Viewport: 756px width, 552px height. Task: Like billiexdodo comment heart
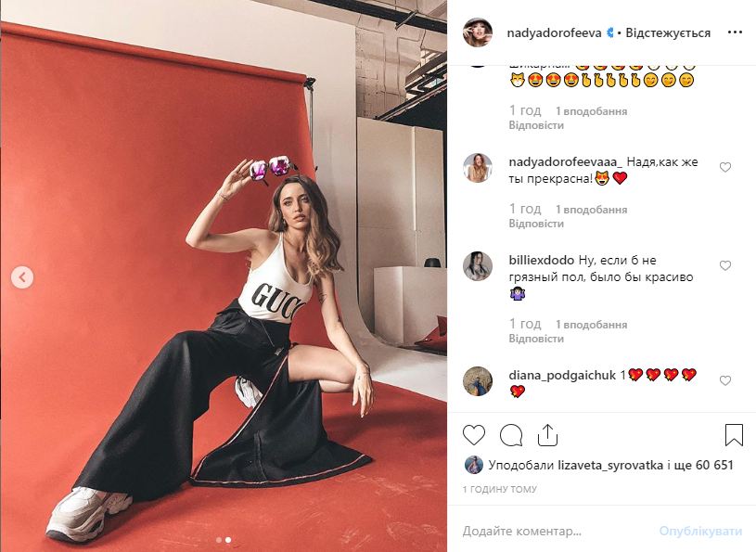tap(725, 265)
